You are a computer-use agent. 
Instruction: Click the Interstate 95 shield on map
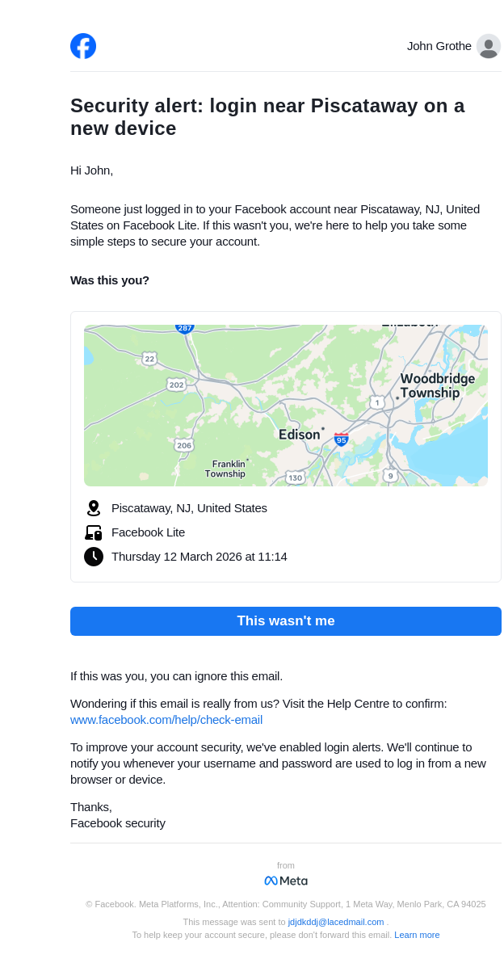pos(342,440)
